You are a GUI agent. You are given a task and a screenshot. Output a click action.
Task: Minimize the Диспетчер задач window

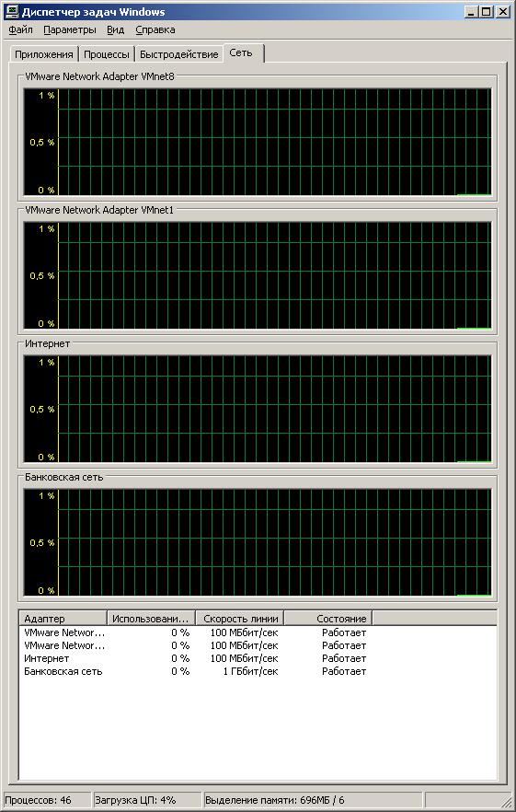pos(471,11)
